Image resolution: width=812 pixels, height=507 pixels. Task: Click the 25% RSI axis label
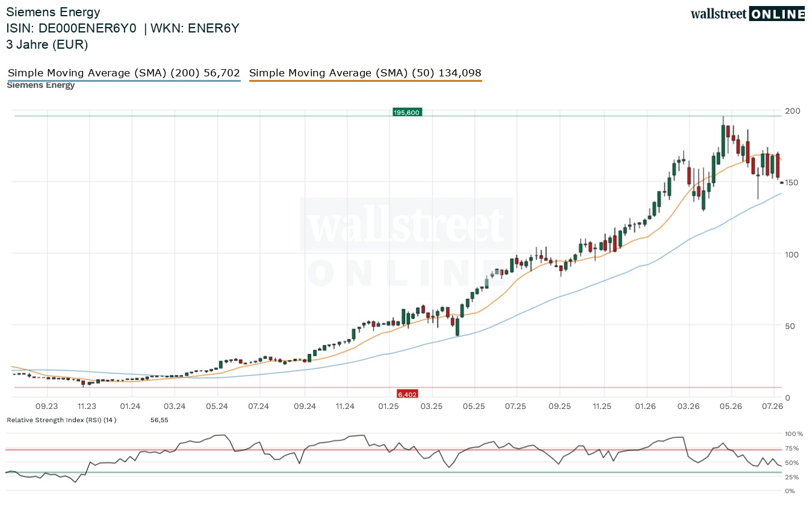(x=793, y=477)
